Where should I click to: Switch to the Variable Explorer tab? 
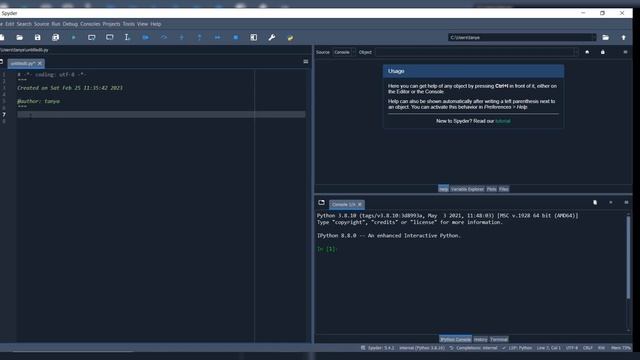467,189
